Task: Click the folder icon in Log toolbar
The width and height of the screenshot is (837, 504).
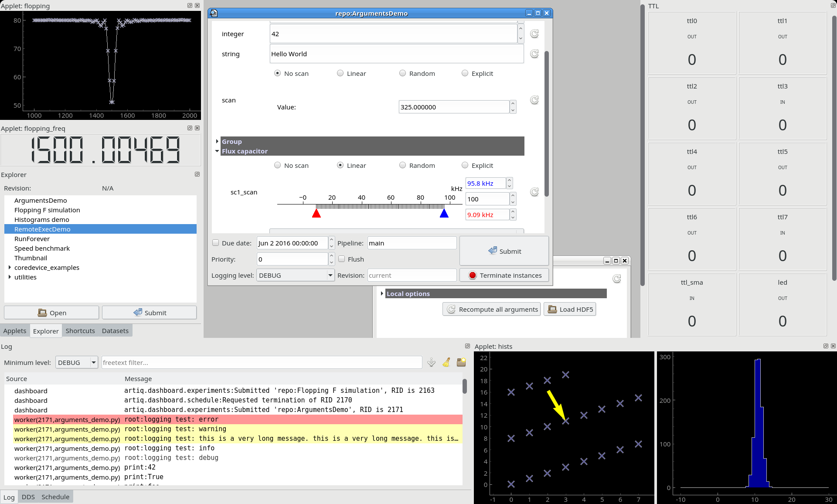Action: pyautogui.click(x=461, y=362)
